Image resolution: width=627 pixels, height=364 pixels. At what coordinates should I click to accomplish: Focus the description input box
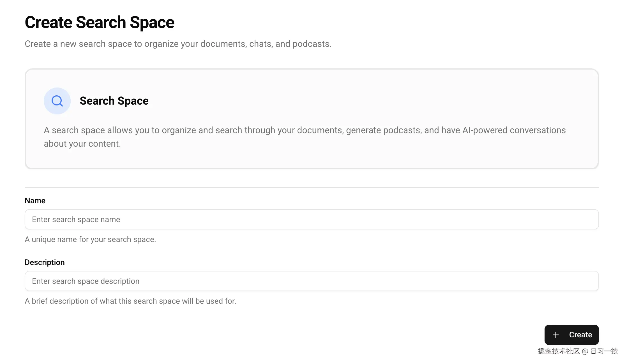click(x=311, y=281)
